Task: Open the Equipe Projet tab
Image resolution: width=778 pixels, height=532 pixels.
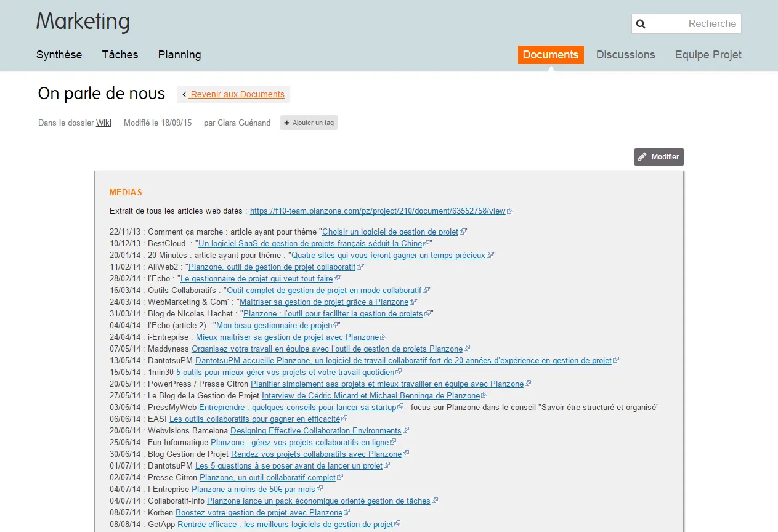Action: (708, 55)
